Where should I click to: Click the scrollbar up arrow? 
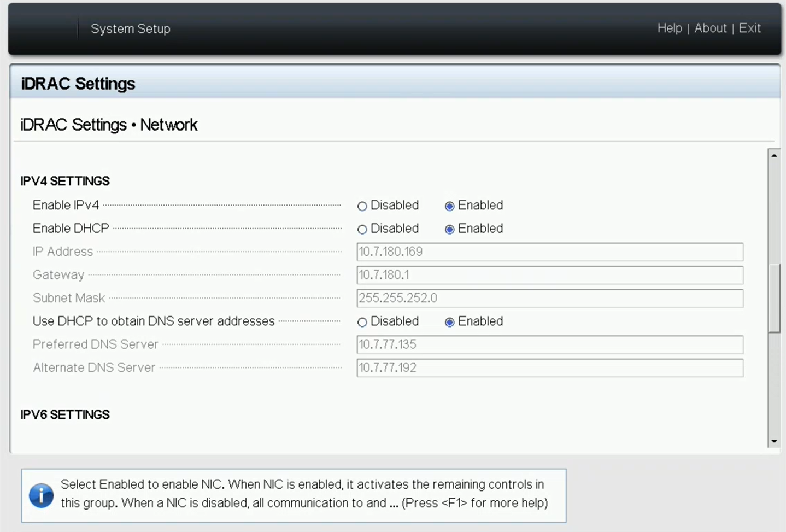(x=774, y=156)
